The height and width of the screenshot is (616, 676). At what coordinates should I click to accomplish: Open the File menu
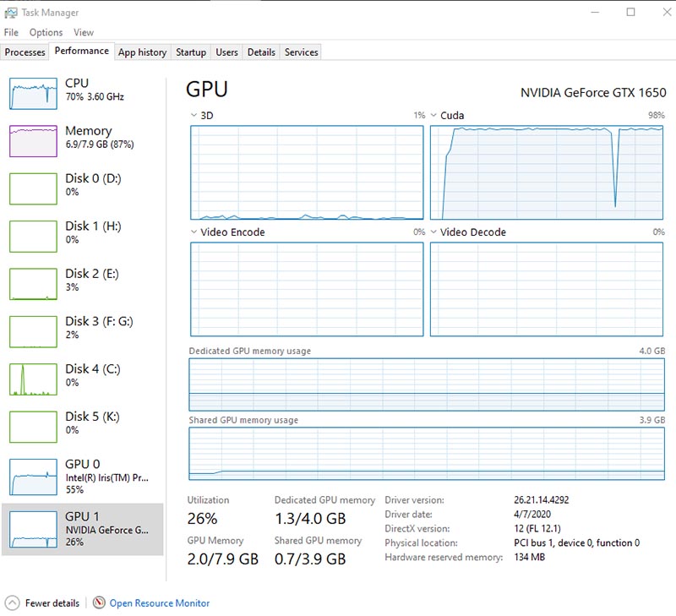[x=11, y=32]
